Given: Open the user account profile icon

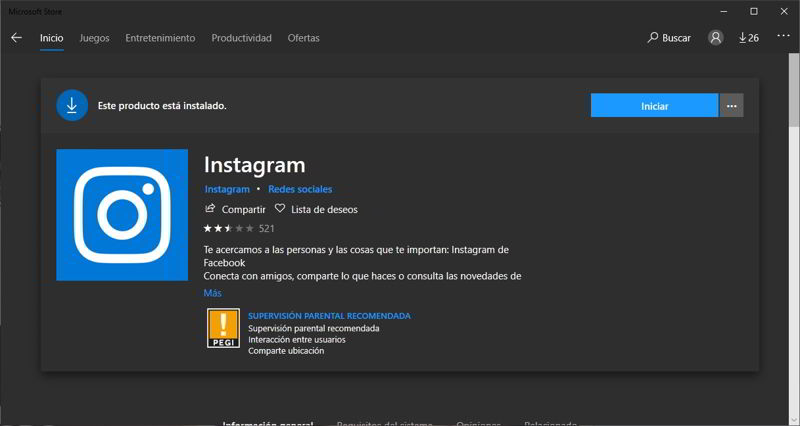Looking at the screenshot, I should click(715, 38).
